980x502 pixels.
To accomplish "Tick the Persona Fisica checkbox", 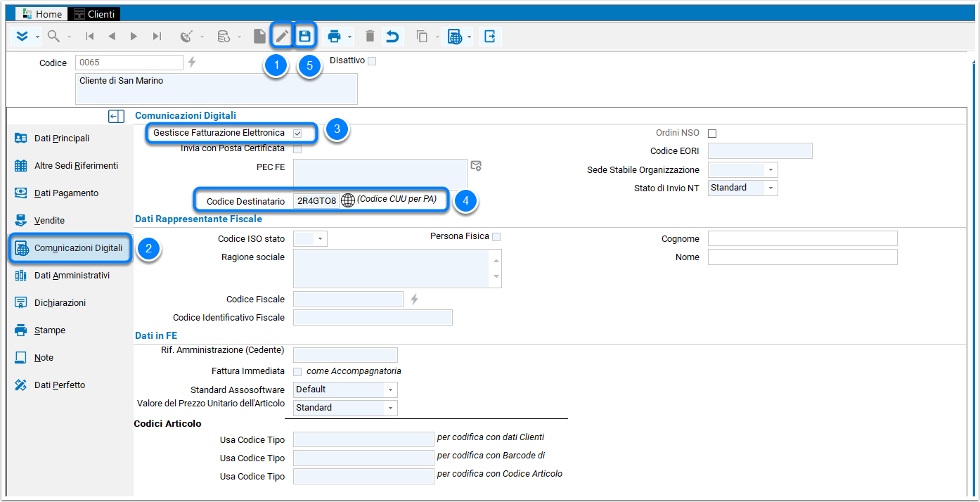I will [x=496, y=237].
